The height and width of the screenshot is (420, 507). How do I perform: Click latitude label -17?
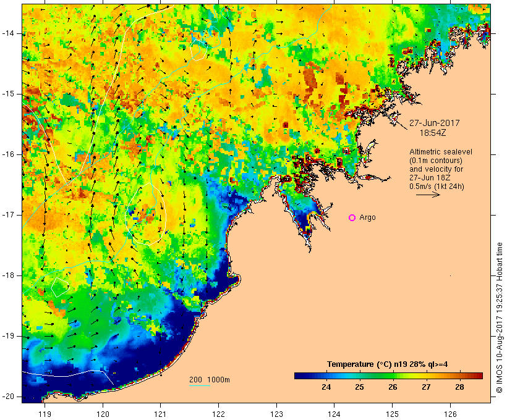[8, 215]
